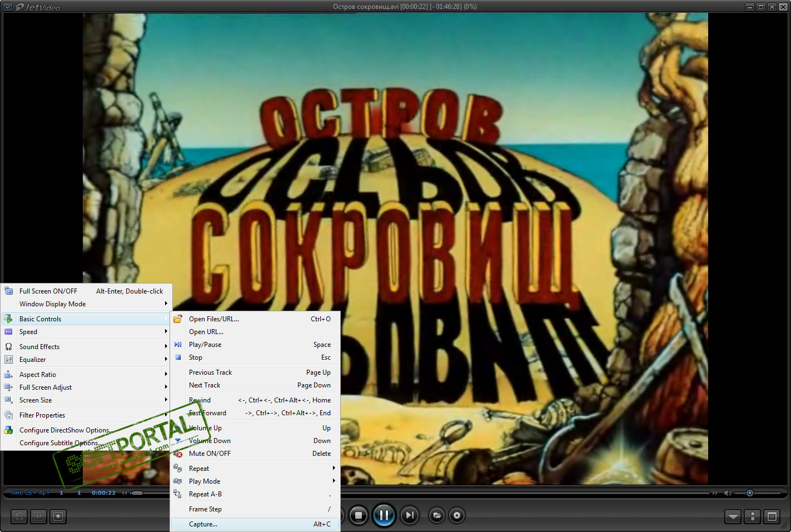Click the Full Screen Adjust icon

[8, 387]
